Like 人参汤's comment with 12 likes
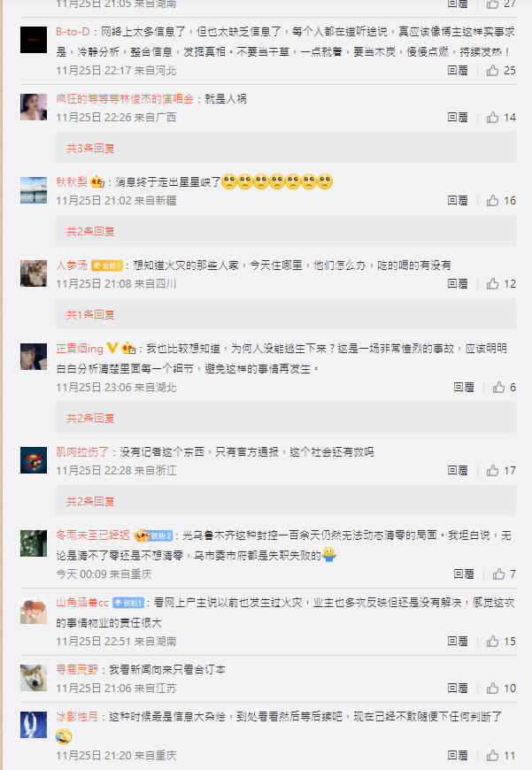532x770 pixels. click(492, 284)
